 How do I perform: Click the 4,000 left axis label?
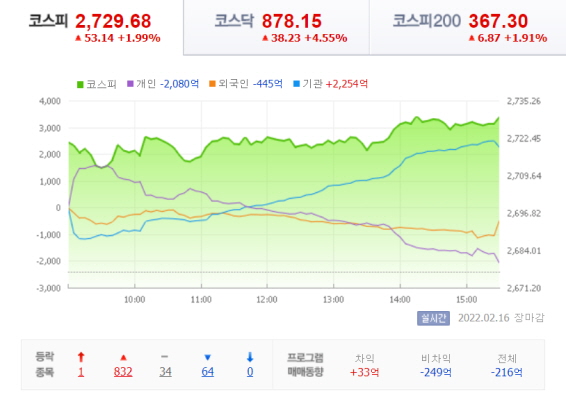[x=50, y=101]
